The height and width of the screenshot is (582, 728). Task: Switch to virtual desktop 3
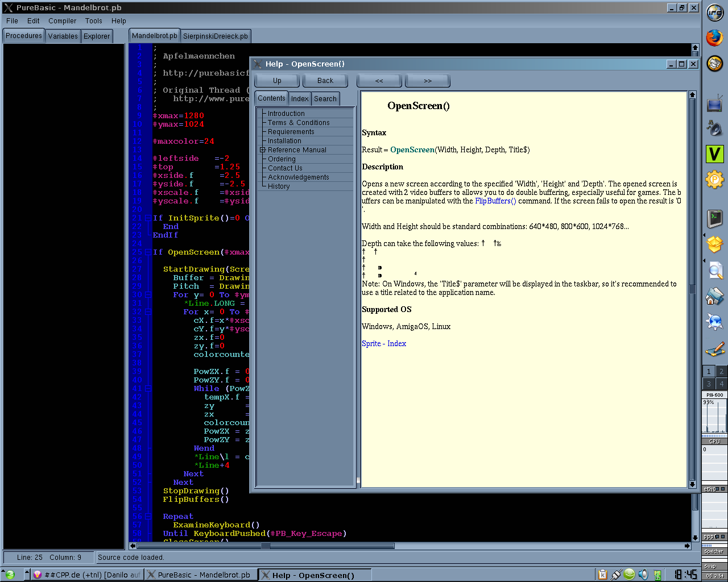[709, 384]
